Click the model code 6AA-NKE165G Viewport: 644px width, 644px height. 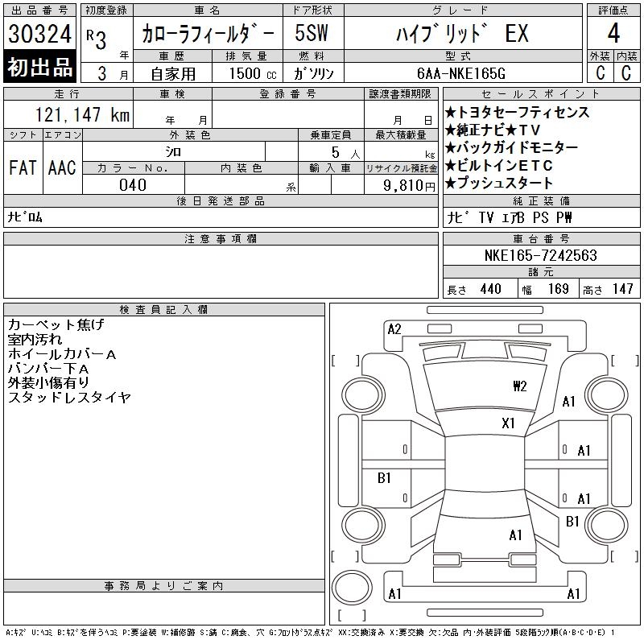(x=461, y=73)
